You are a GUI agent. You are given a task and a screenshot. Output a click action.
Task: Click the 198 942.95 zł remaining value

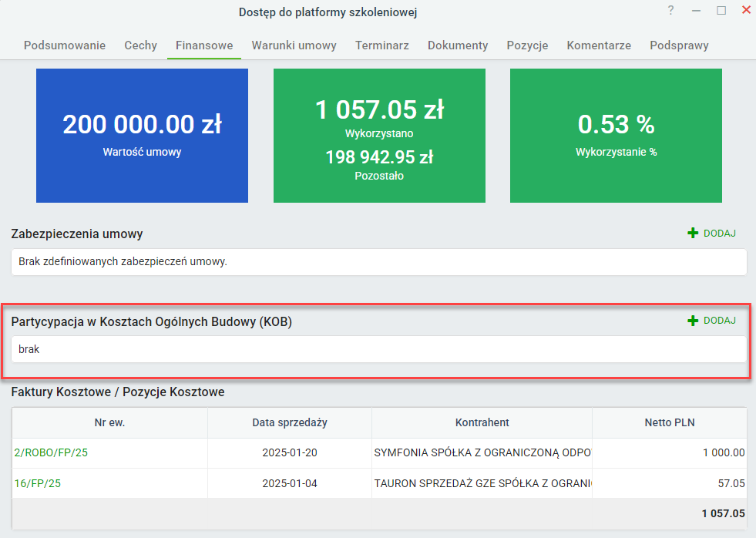[x=379, y=157]
